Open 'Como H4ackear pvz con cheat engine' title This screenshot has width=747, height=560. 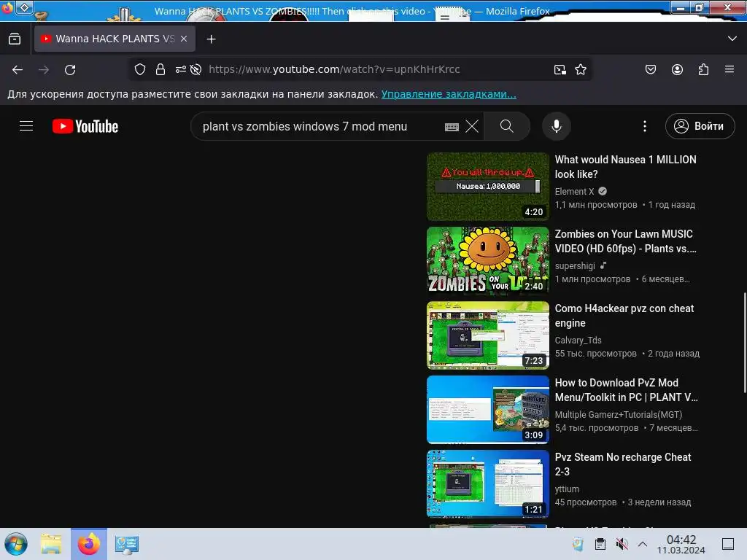pos(624,315)
